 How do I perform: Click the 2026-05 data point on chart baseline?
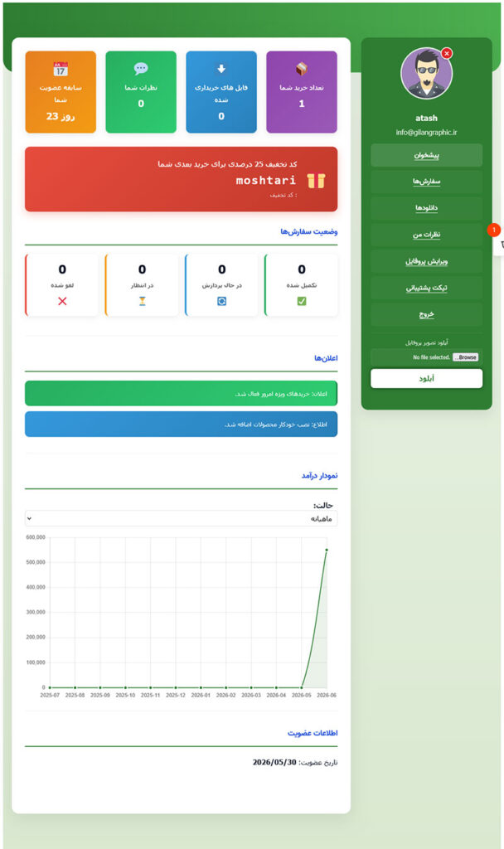[x=302, y=687]
